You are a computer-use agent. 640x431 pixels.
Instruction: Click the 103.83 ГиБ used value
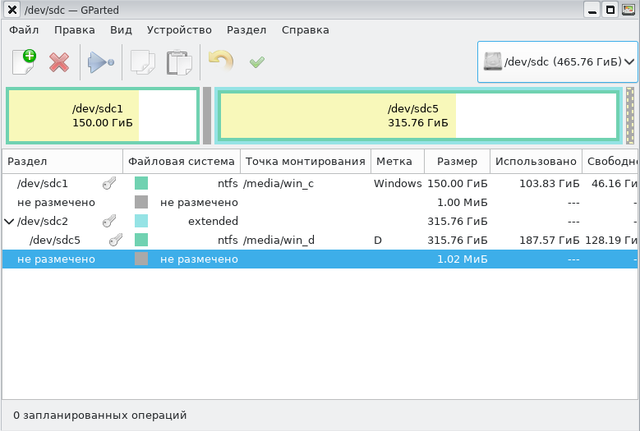(549, 183)
